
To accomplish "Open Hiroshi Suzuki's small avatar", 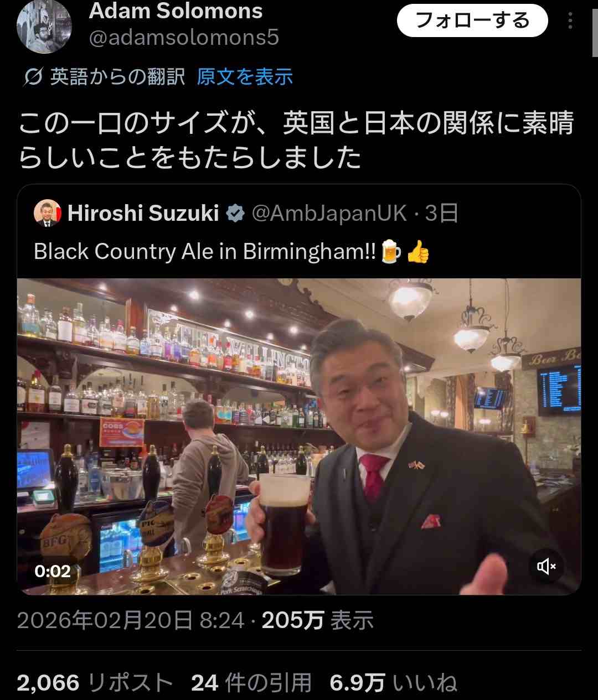I will (x=48, y=213).
